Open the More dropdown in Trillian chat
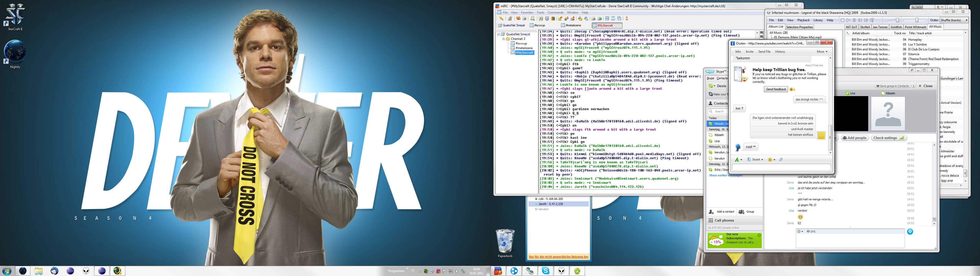980x276 pixels. tap(822, 51)
